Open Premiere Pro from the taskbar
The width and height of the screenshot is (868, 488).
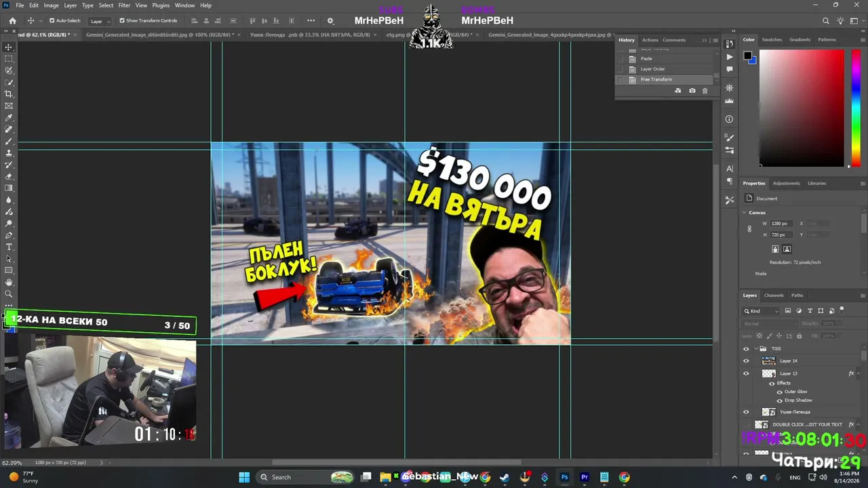(585, 477)
